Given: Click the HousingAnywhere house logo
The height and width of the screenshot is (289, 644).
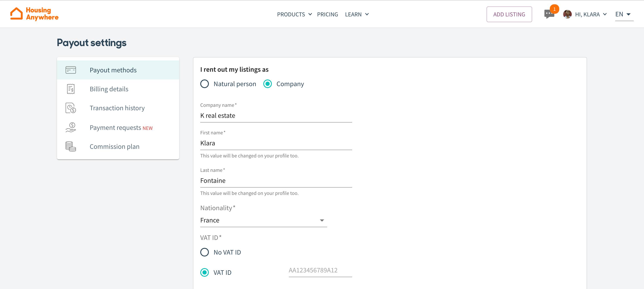Looking at the screenshot, I should [x=17, y=14].
